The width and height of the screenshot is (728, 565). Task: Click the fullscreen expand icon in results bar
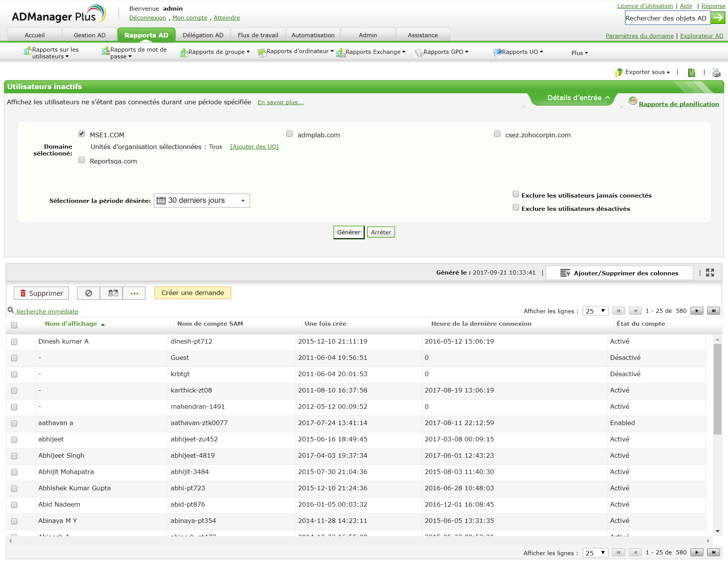coord(710,273)
